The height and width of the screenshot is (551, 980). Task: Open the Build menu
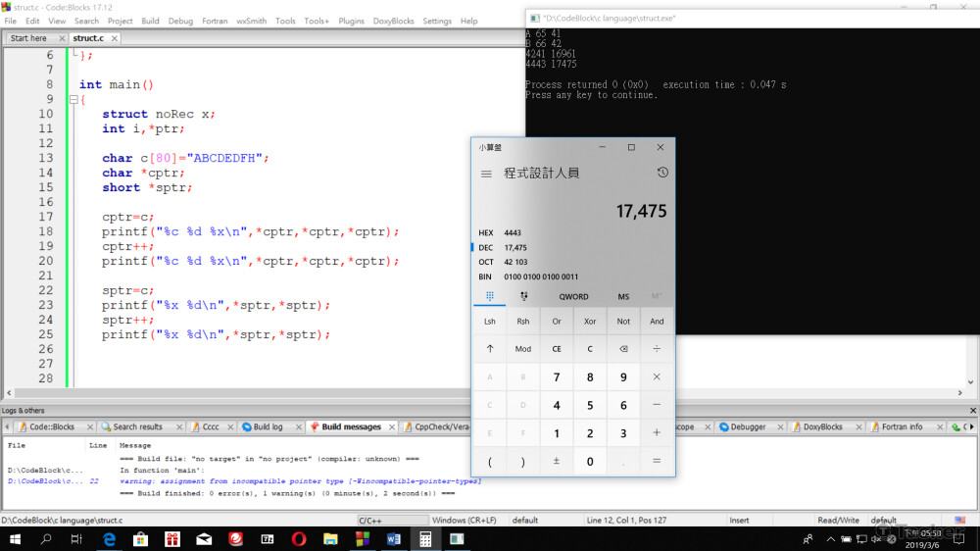click(150, 21)
